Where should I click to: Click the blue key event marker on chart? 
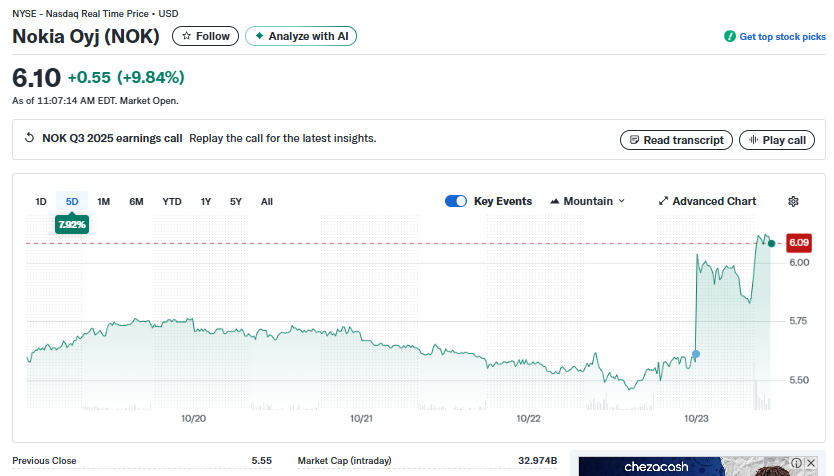pos(696,354)
